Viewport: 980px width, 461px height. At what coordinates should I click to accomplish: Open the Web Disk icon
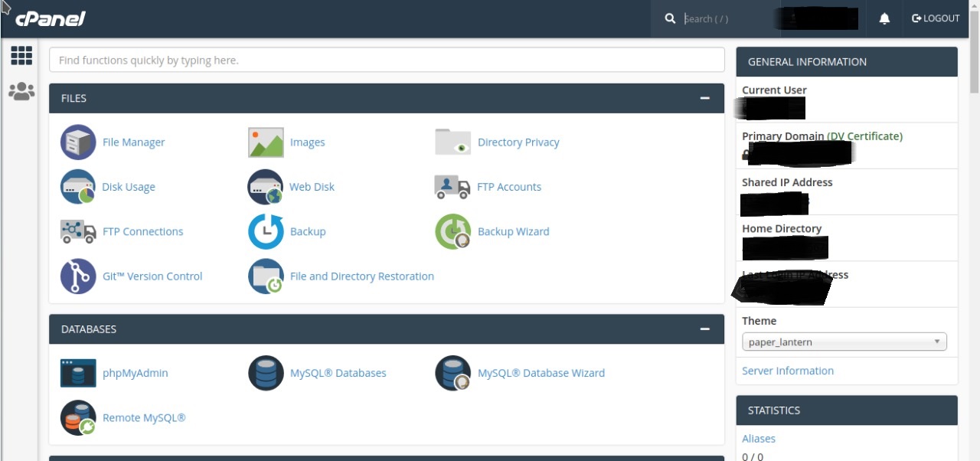266,187
